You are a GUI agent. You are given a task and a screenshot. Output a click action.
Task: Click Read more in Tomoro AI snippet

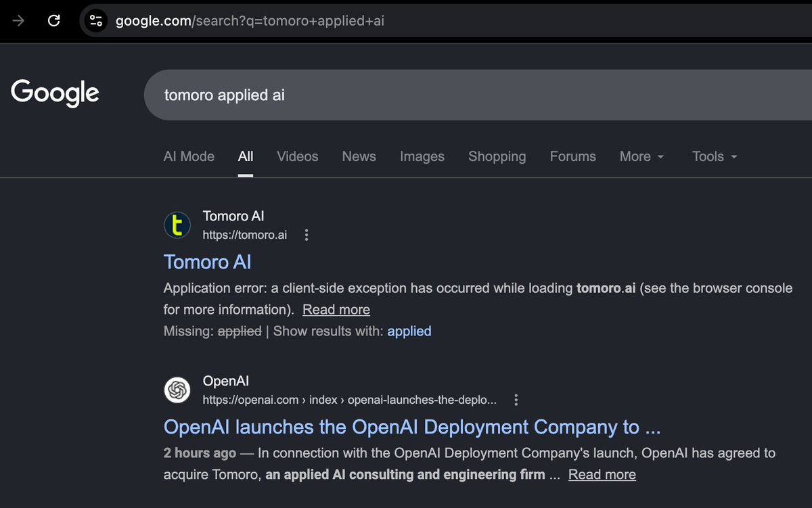[x=336, y=310]
